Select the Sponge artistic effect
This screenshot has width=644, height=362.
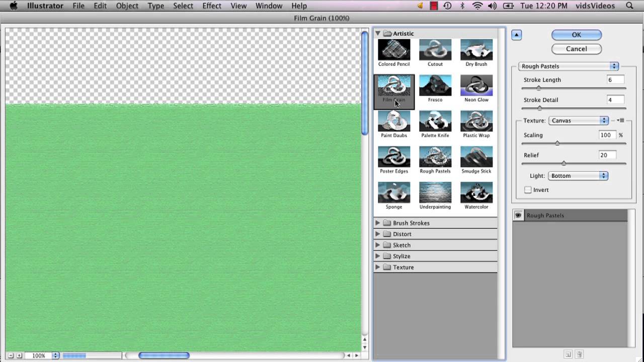(x=394, y=193)
